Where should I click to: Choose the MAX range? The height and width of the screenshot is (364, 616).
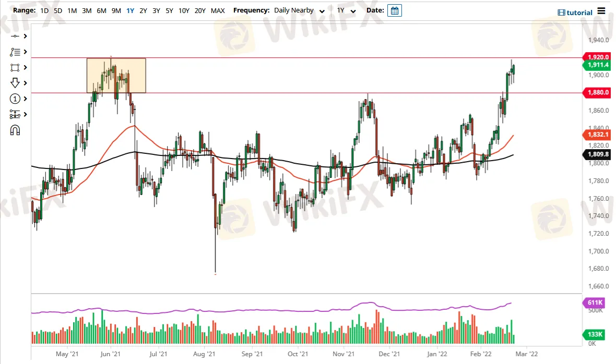218,10
